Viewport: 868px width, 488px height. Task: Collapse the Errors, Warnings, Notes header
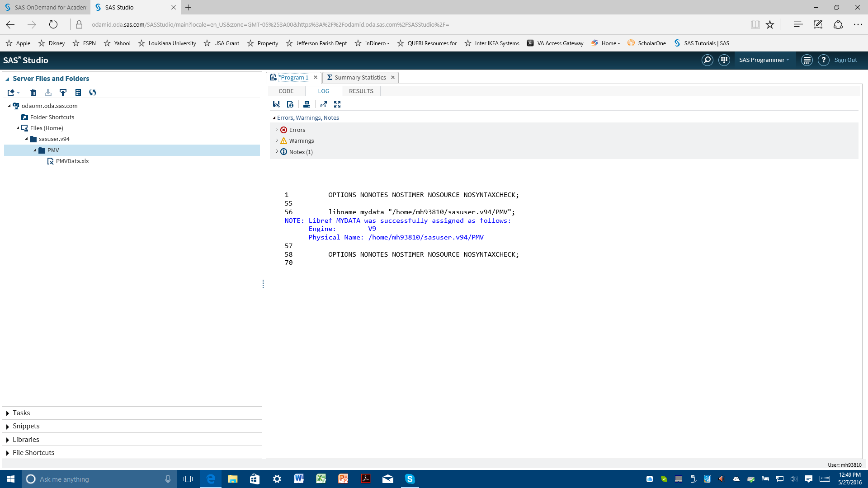coord(274,117)
